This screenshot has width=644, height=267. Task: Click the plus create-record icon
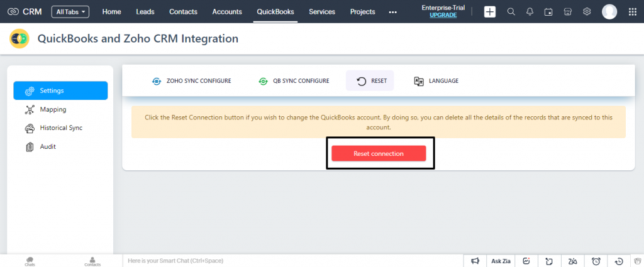[x=489, y=12]
